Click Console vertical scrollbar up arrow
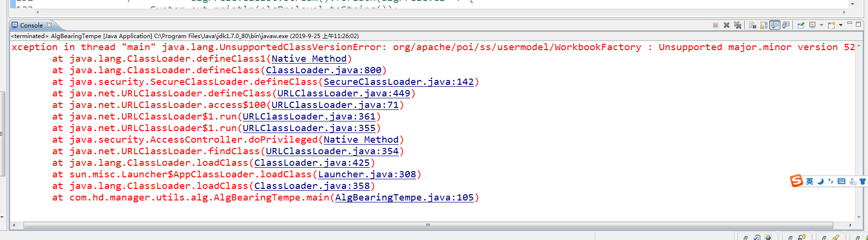The width and height of the screenshot is (868, 240). (859, 46)
